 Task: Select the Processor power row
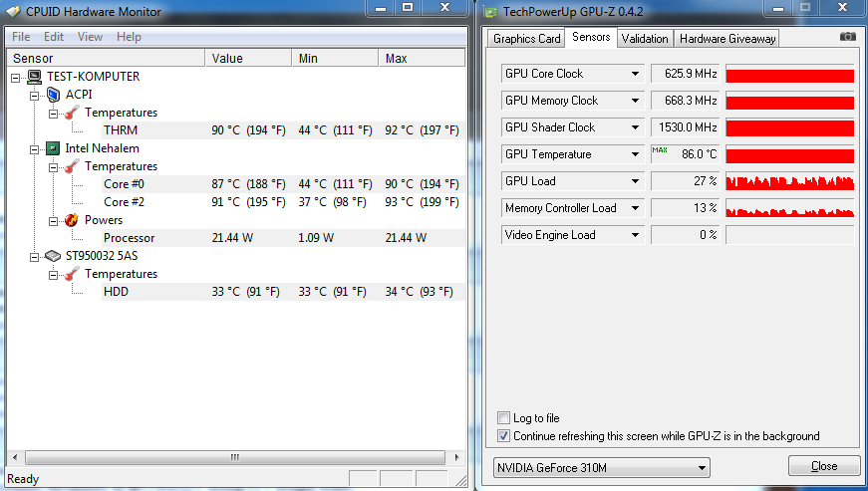point(283,238)
